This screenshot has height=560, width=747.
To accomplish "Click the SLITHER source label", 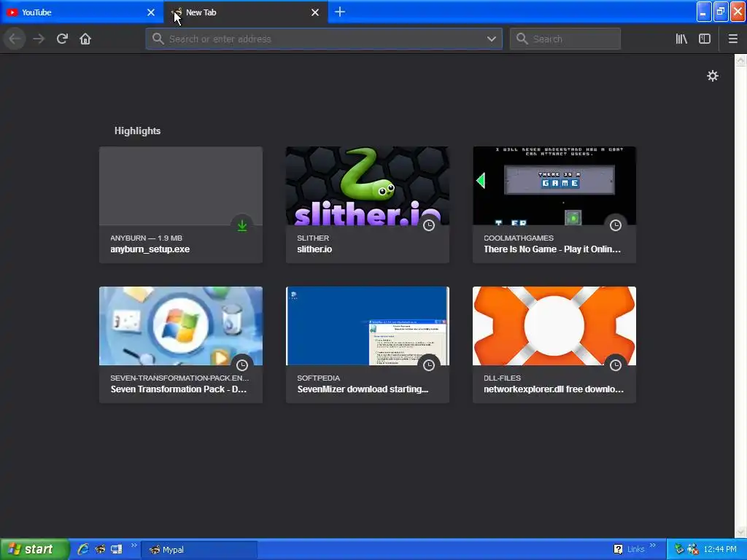I will (x=313, y=238).
